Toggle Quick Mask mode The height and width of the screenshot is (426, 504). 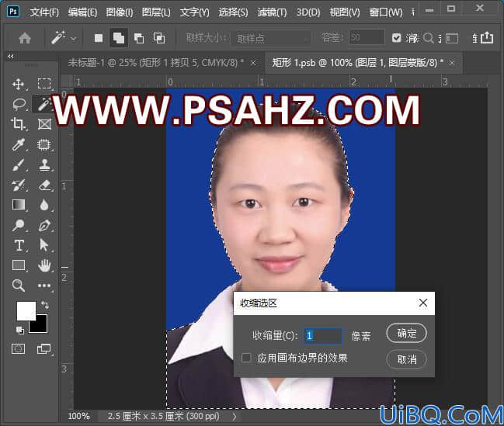click(x=18, y=348)
